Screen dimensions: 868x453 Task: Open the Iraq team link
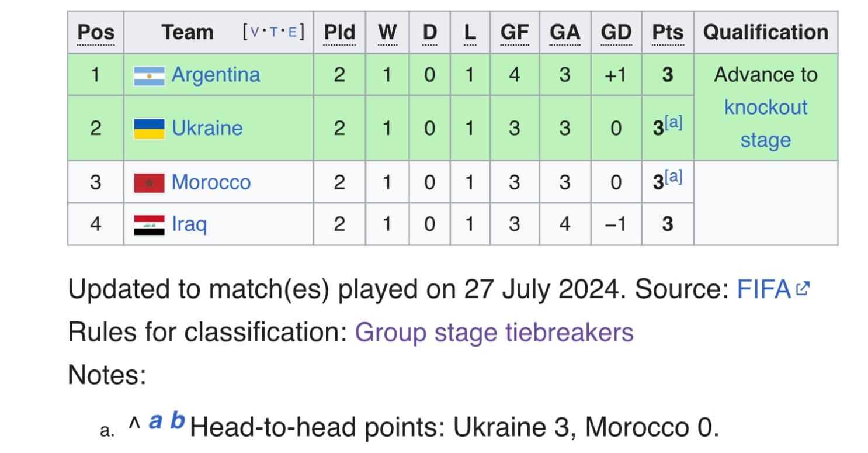click(189, 224)
